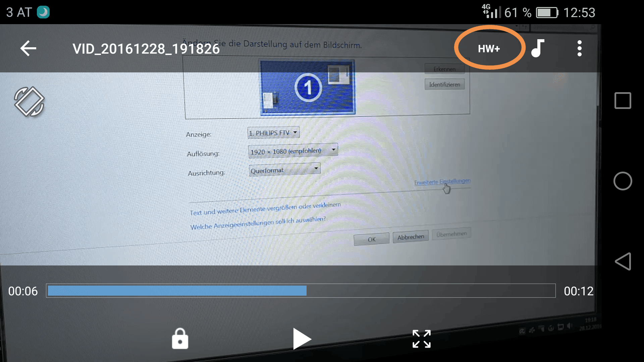Switch the fullscreen zoom mode icon
This screenshot has width=644, height=362.
tap(422, 339)
